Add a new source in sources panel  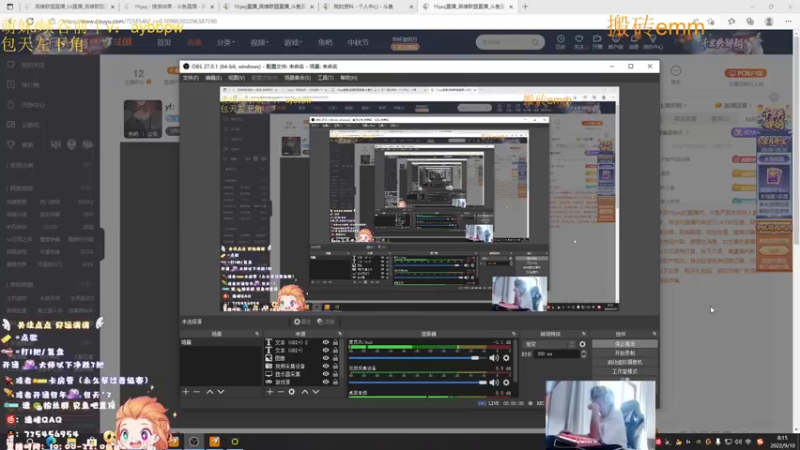[270, 392]
